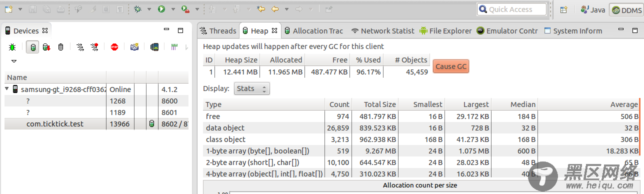Switch to the Threads tab
This screenshot has width=644, height=194.
pos(217,30)
